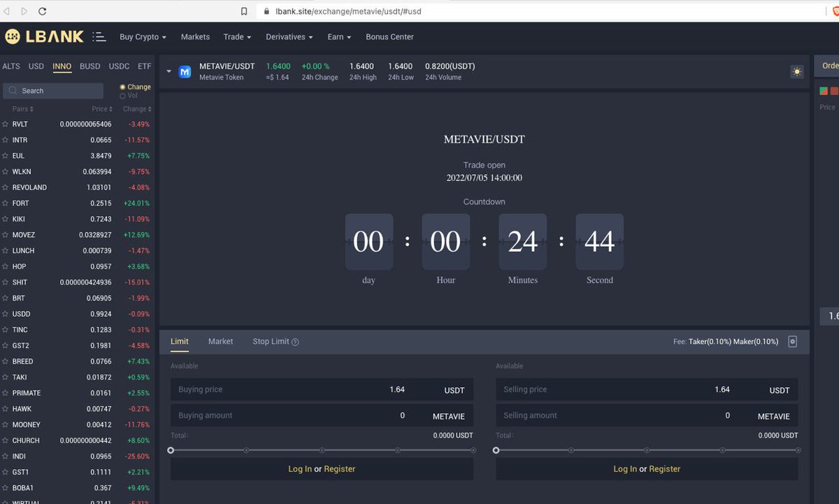Open the Derivatives dropdown menu
839x504 pixels.
point(289,36)
